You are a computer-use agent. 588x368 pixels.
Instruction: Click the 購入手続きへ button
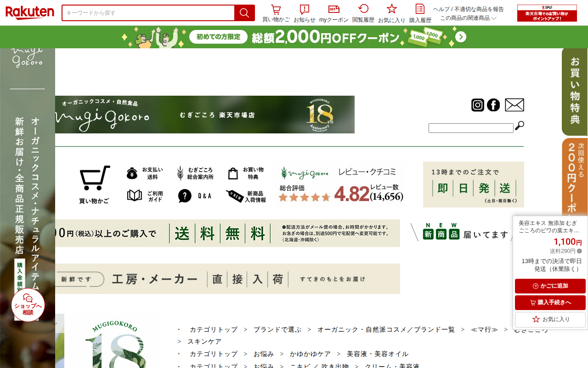550,303
